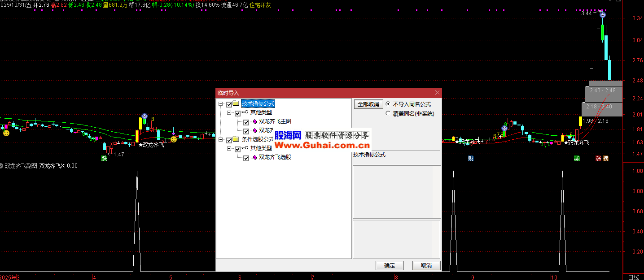Click the indicator settings dot beside 双龙齐飞副图
Viewport: 644px width, 280px height.
[x=2, y=166]
